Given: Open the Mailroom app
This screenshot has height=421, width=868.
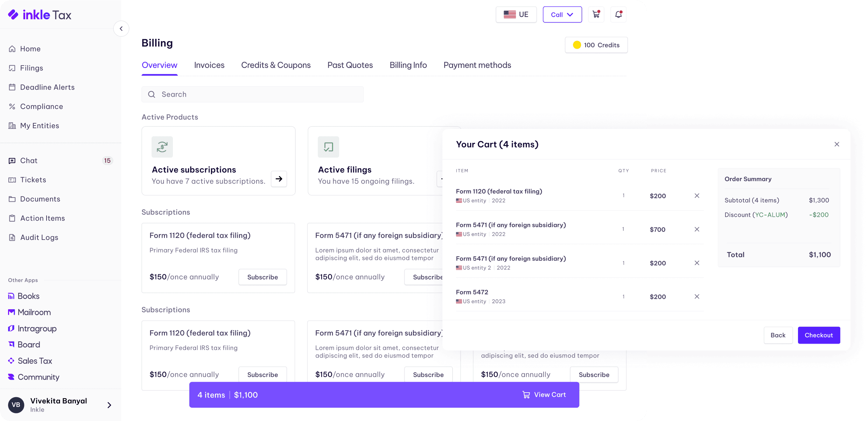Looking at the screenshot, I should click(x=34, y=312).
